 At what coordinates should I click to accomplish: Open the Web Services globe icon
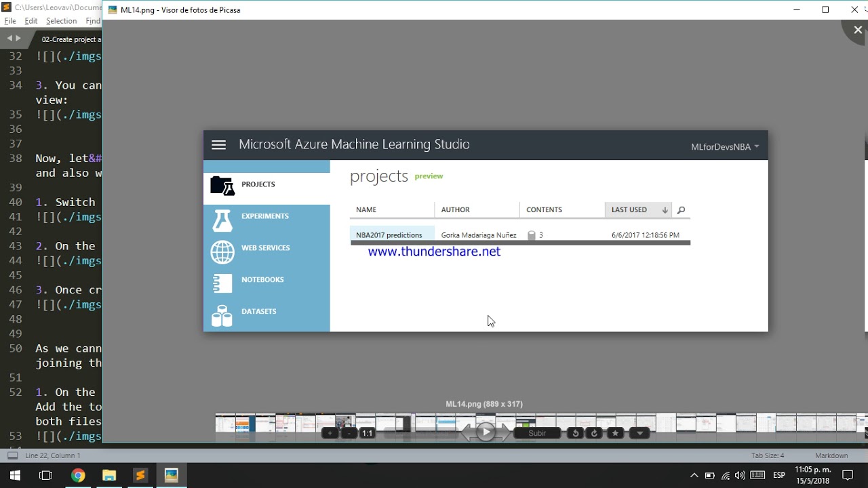tap(222, 251)
